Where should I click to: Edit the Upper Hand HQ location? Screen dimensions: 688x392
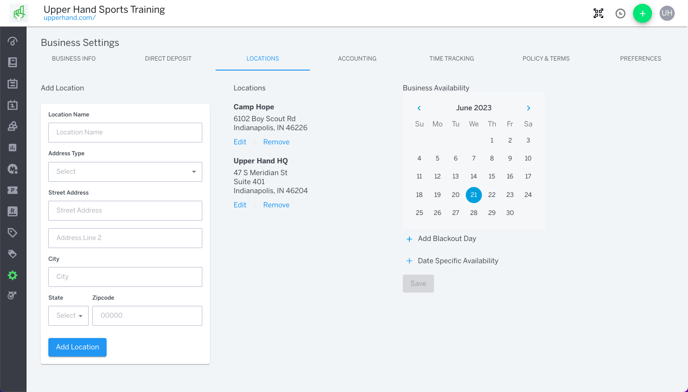tap(240, 205)
